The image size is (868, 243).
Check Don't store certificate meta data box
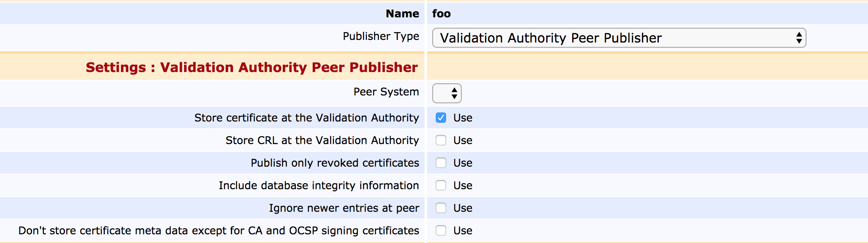[x=441, y=230]
